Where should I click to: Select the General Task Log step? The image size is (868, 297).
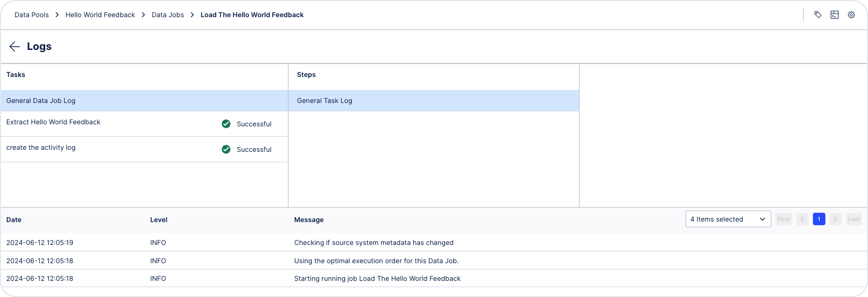(x=433, y=100)
